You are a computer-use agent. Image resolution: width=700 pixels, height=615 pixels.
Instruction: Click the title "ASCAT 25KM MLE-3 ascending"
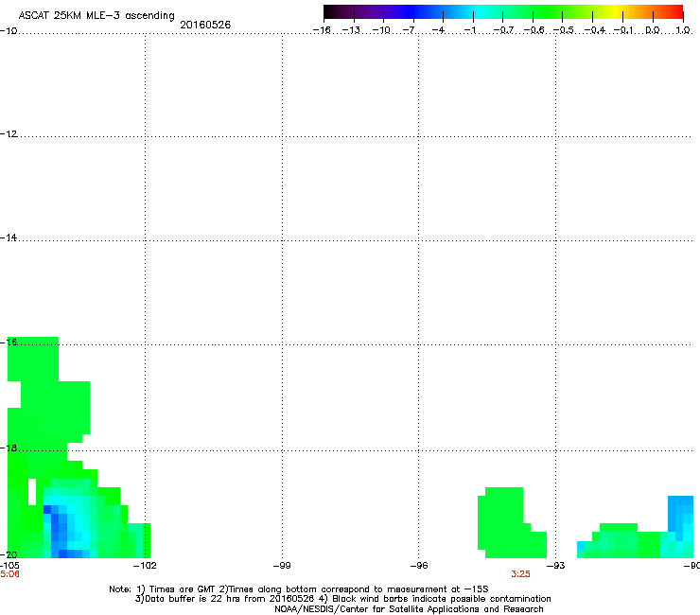click(x=96, y=16)
